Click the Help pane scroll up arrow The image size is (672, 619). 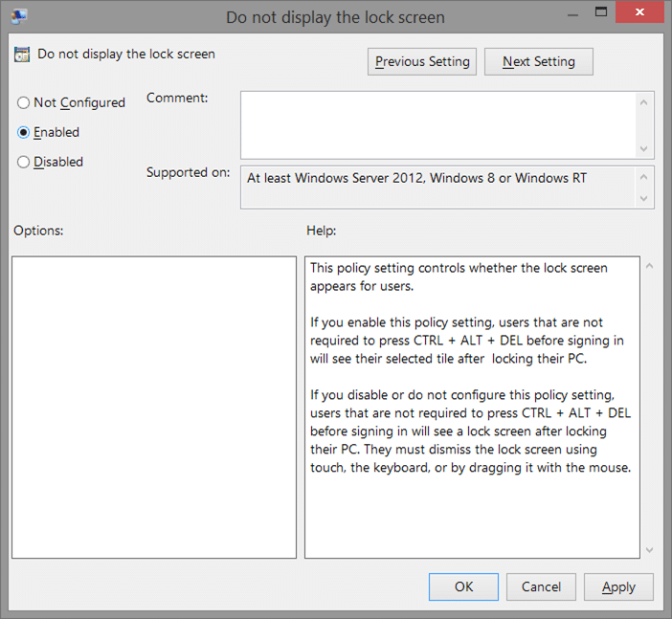click(x=649, y=266)
